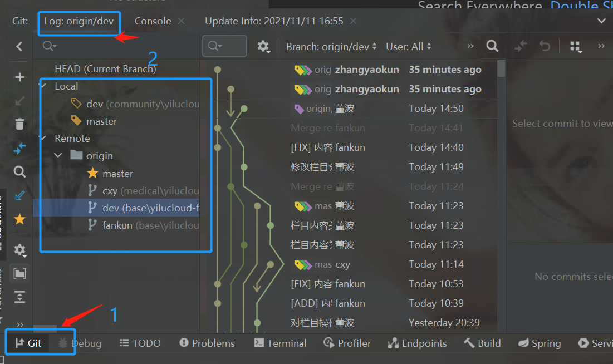This screenshot has height=364, width=613.
Task: Toggle the star Favorite icon in left toolbar
Action: [x=19, y=219]
